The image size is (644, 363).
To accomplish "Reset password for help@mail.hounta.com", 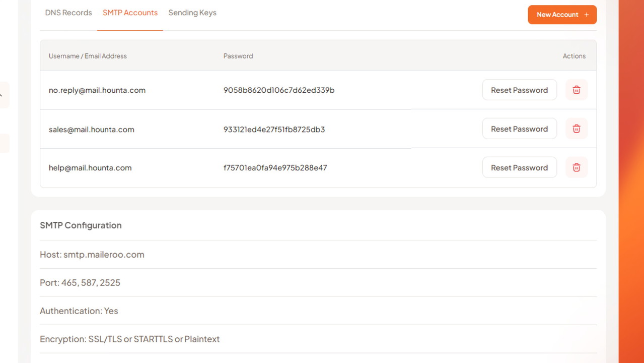I will [519, 167].
